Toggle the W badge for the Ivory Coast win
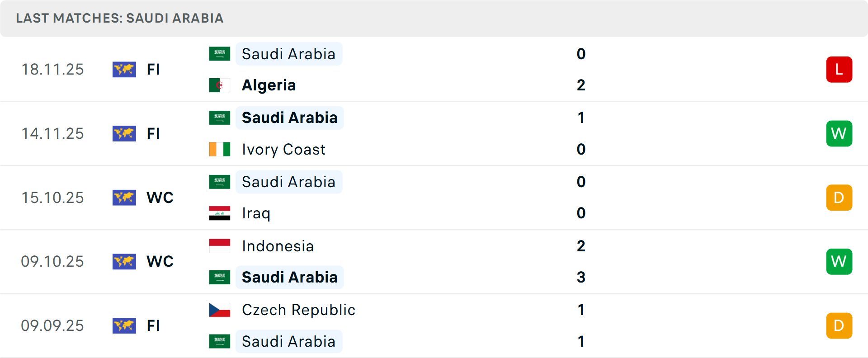 tap(839, 133)
